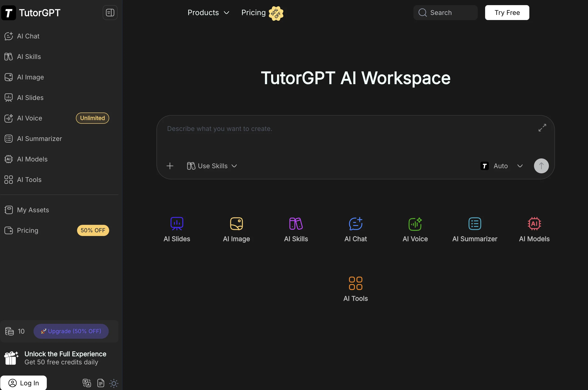Viewport: 588px width, 390px height.
Task: Open AI Tools from the workspace grid
Action: point(356,289)
